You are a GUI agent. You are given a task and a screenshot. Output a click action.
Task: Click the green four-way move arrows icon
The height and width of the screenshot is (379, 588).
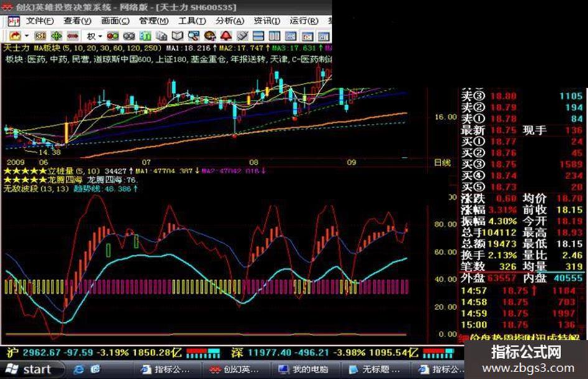click(57, 36)
